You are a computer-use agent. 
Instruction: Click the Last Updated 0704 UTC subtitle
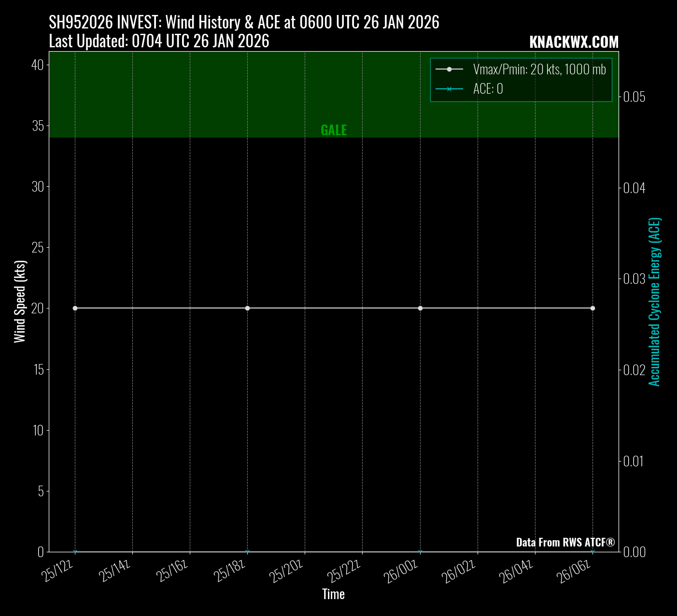click(x=159, y=42)
